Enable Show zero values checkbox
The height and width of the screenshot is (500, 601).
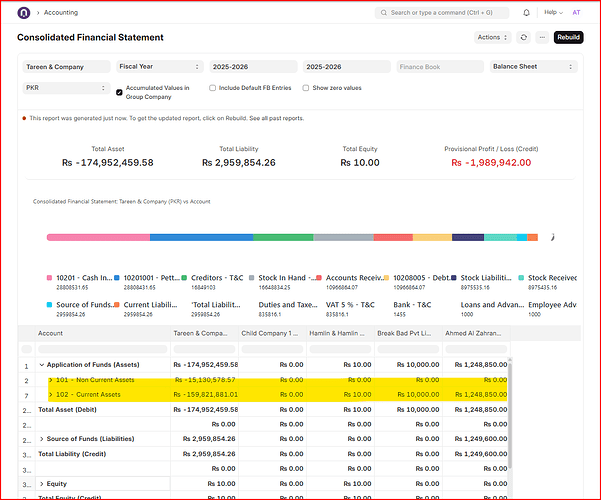pyautogui.click(x=305, y=88)
